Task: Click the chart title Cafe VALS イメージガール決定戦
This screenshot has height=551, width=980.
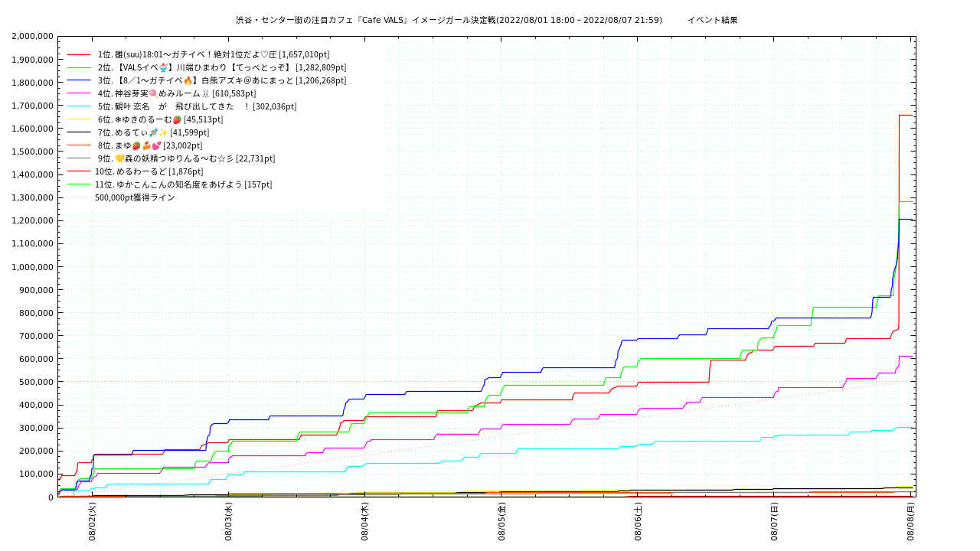Action: coord(449,20)
